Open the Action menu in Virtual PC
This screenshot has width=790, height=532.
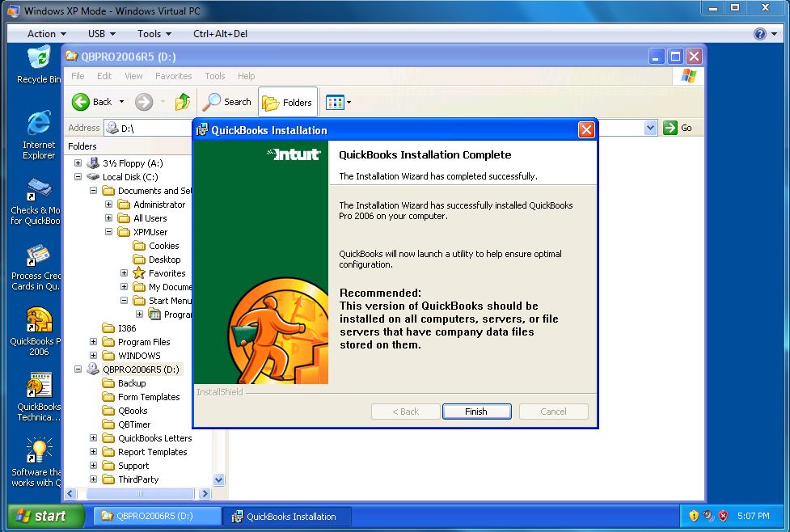coord(46,34)
